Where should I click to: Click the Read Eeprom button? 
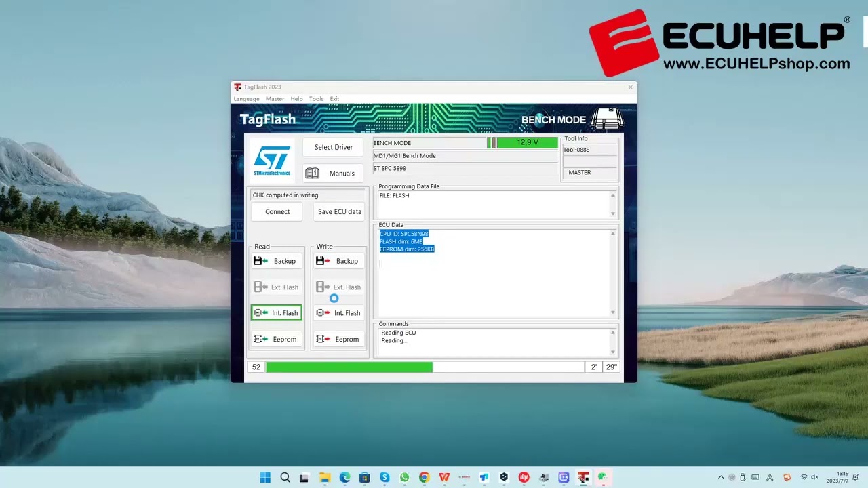(277, 339)
